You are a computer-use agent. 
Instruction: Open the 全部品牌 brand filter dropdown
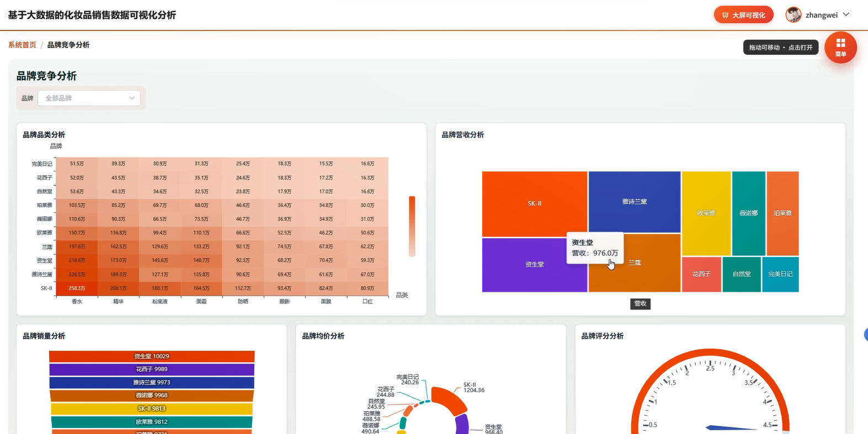coord(89,98)
